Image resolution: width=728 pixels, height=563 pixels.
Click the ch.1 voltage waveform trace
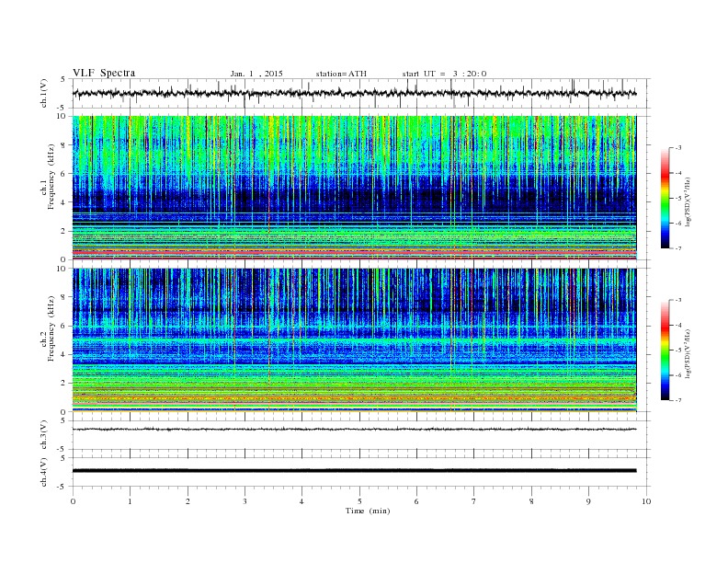[x=355, y=93]
